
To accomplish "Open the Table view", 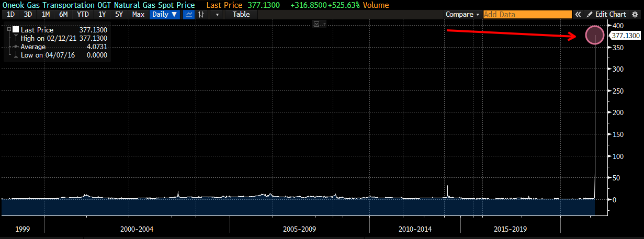I will pos(241,15).
